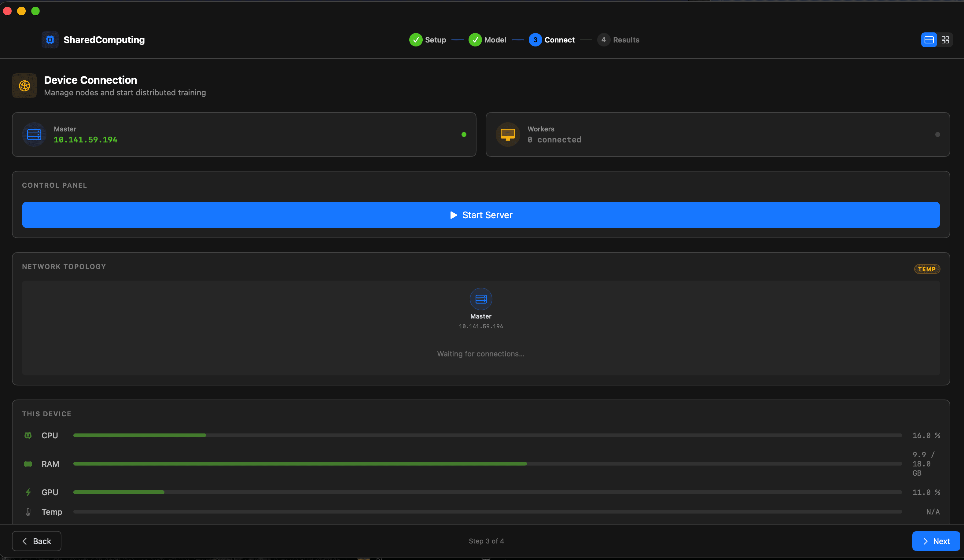
Task: Click the CONTROL PANEL heading
Action: [54, 186]
